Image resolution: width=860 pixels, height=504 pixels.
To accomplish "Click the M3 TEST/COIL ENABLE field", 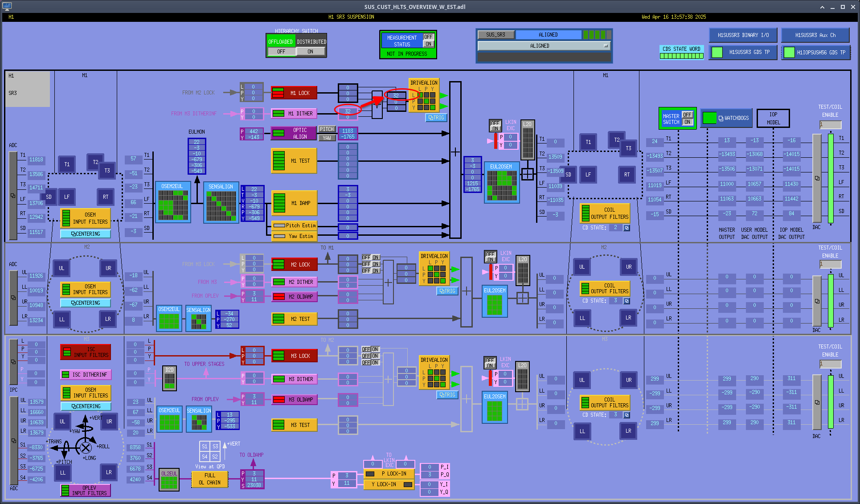I will pos(831,364).
